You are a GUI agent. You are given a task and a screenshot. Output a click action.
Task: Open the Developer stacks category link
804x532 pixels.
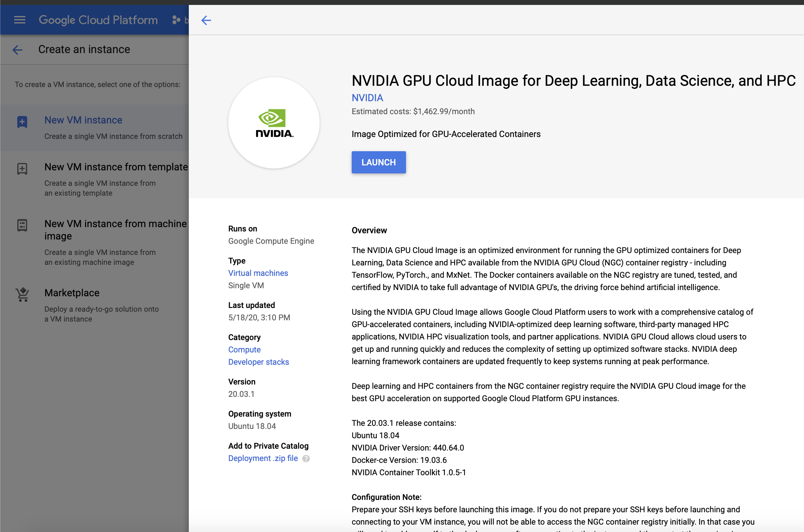(x=258, y=362)
